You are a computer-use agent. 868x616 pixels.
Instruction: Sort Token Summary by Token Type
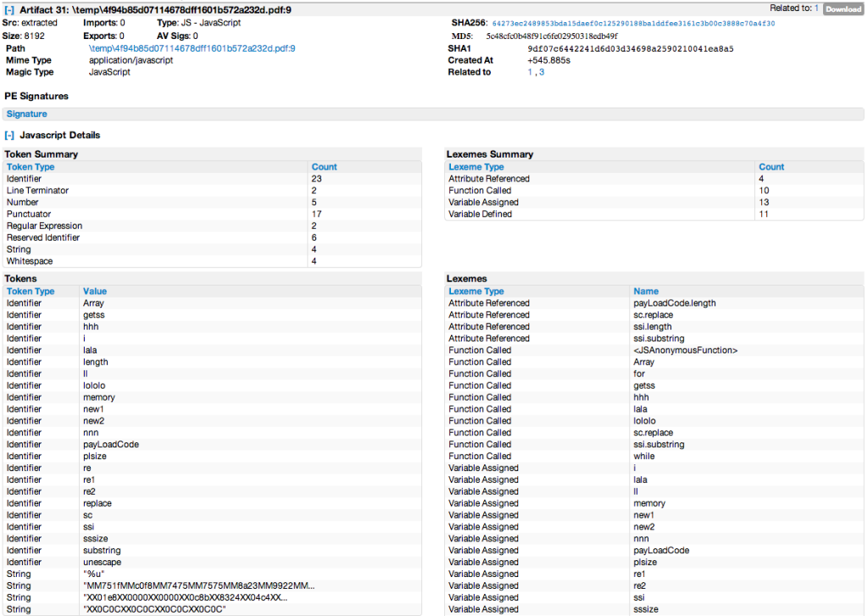click(x=31, y=167)
